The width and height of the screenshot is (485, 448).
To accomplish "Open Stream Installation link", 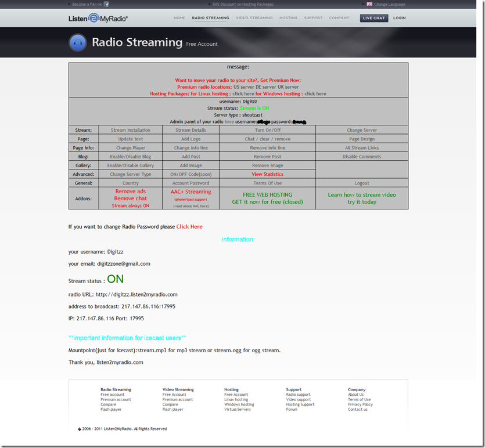I will pyautogui.click(x=131, y=130).
